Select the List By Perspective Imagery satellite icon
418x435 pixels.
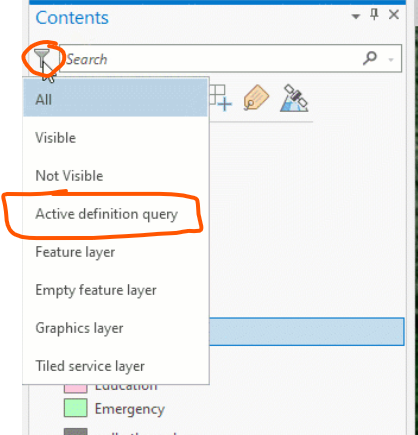tap(294, 98)
